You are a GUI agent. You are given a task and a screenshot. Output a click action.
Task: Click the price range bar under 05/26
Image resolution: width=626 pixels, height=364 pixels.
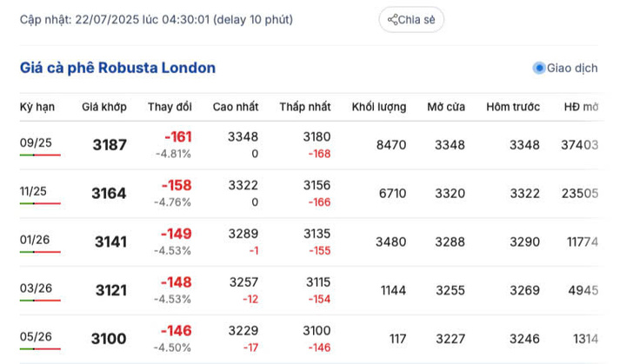(40, 349)
